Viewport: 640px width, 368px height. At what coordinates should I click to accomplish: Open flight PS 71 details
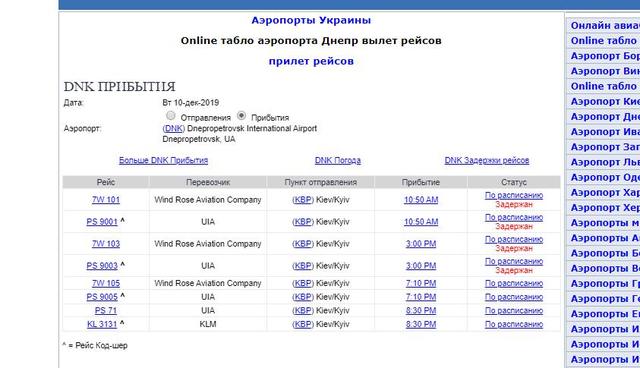point(106,310)
